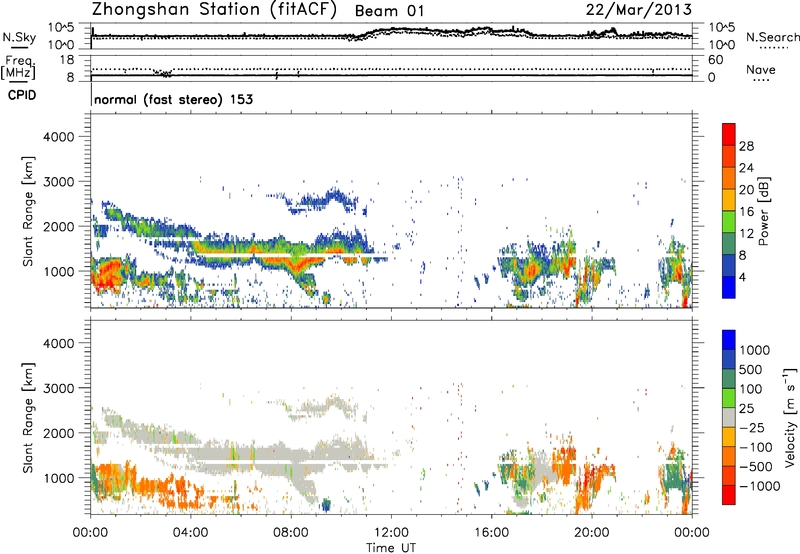
Task: Click the power panel 'Slant Range [km]' label
Action: click(x=28, y=211)
